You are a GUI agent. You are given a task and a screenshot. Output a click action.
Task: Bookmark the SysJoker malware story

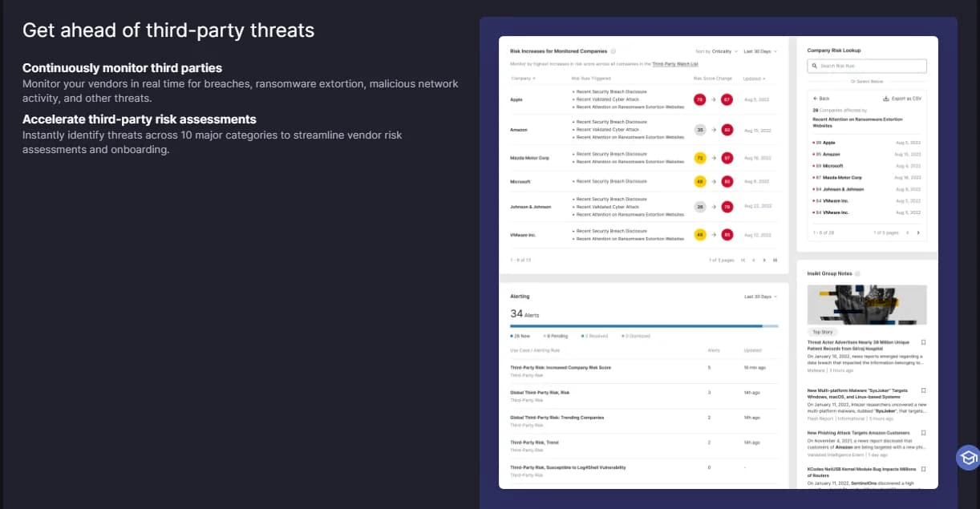tap(923, 390)
